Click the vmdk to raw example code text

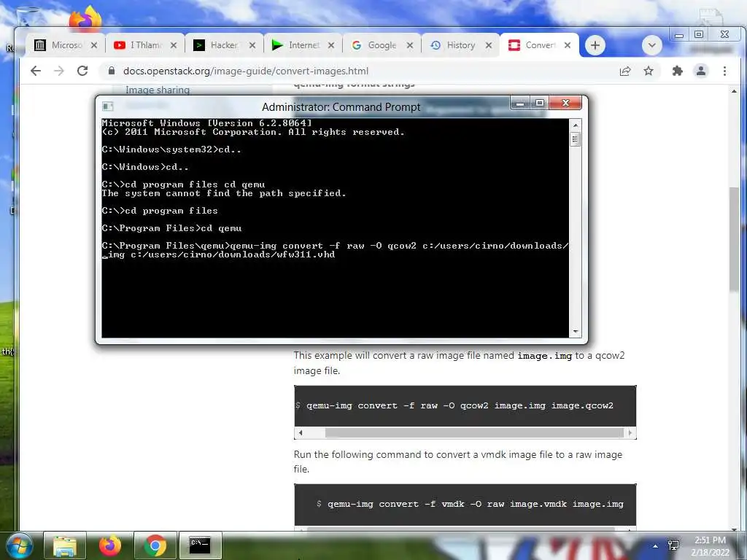[x=476, y=504]
